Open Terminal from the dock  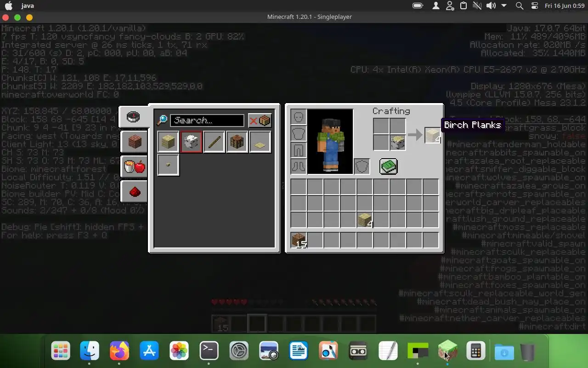pyautogui.click(x=209, y=351)
